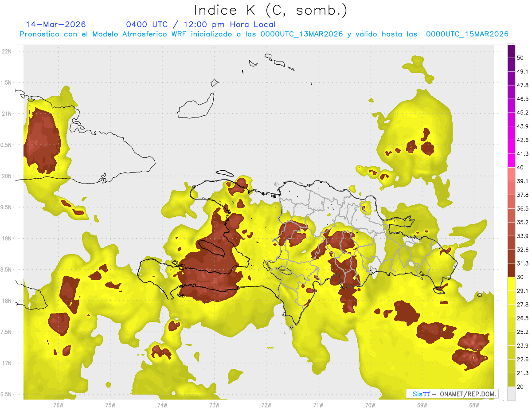Click the longitude axis label "75W"

click(110, 405)
